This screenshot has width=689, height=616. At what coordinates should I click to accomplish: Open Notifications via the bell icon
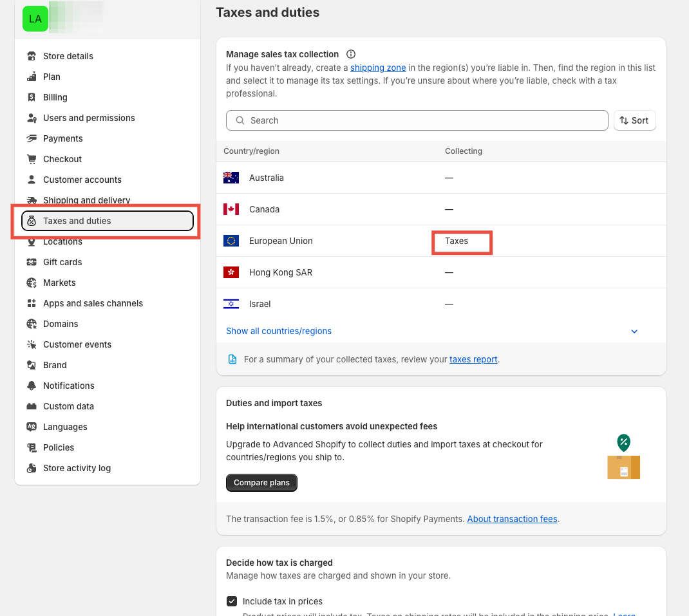(x=31, y=386)
